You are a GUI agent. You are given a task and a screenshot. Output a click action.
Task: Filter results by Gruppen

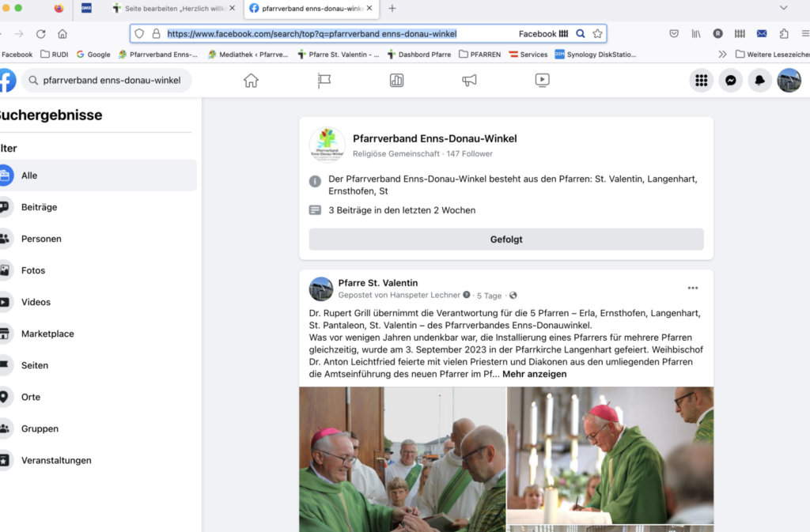(98, 428)
